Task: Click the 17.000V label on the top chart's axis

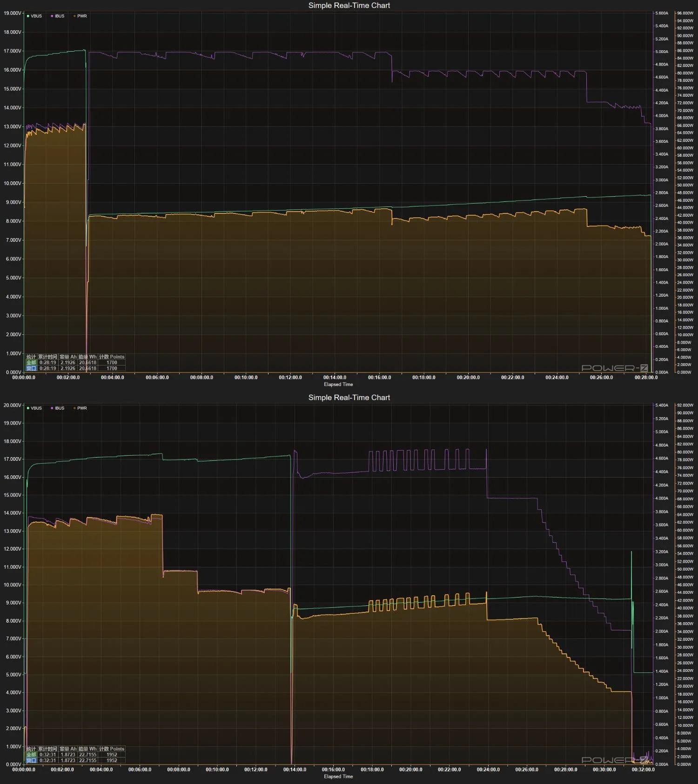Action: pos(12,51)
